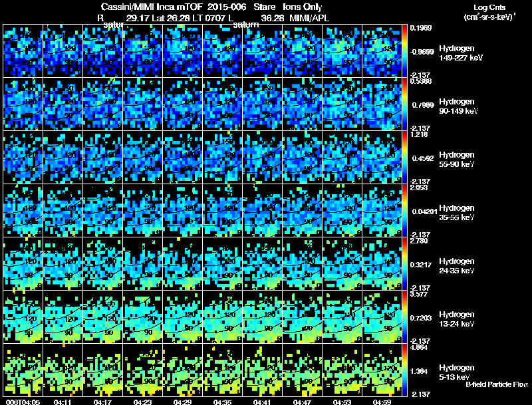The image size is (532, 405).
Task: Click the color scale maximum value 1.218
Action: click(419, 134)
